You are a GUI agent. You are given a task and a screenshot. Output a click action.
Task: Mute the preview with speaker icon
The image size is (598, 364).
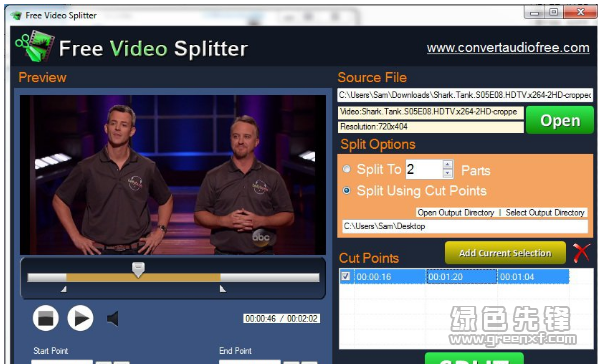113,319
